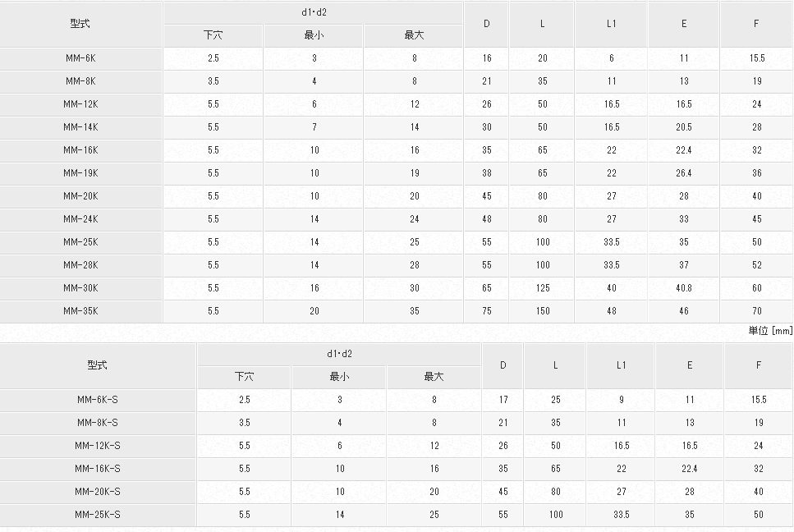This screenshot has height=532, width=794.
Task: Select the MM-28K row label
Action: pos(80,265)
